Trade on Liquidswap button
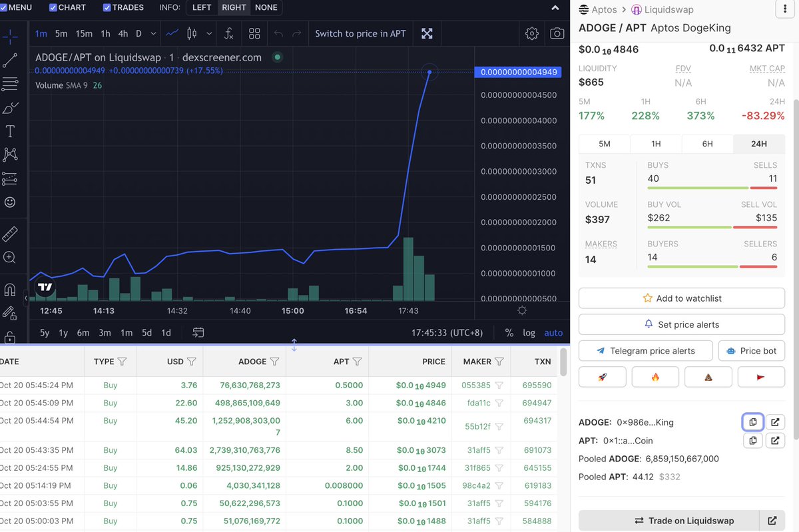799x532 pixels. tap(669, 521)
